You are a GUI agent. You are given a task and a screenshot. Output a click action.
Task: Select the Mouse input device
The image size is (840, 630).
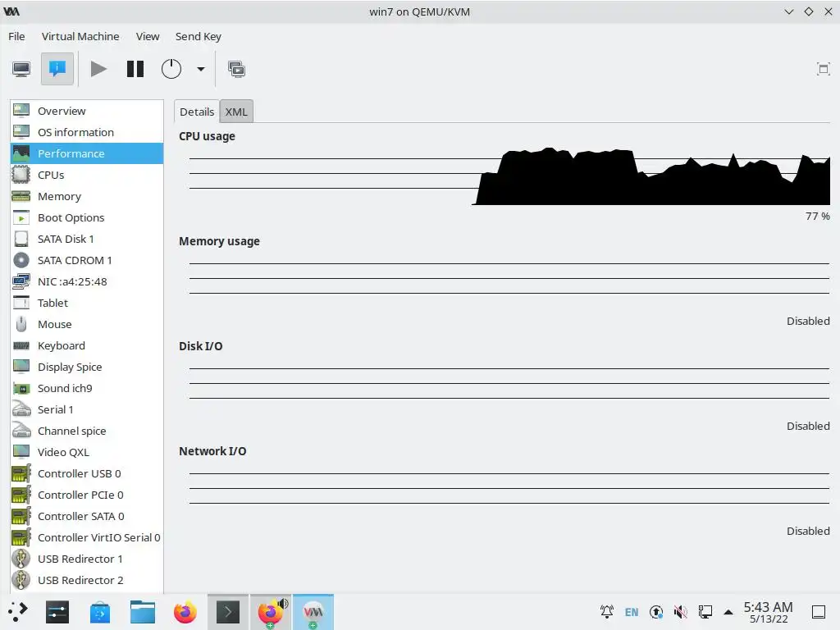click(87, 325)
